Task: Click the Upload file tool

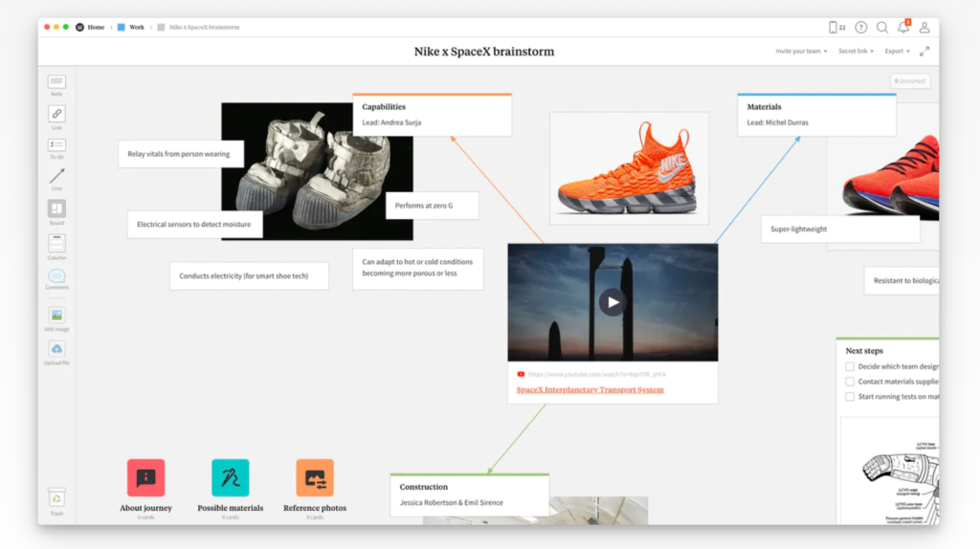Action: click(56, 353)
